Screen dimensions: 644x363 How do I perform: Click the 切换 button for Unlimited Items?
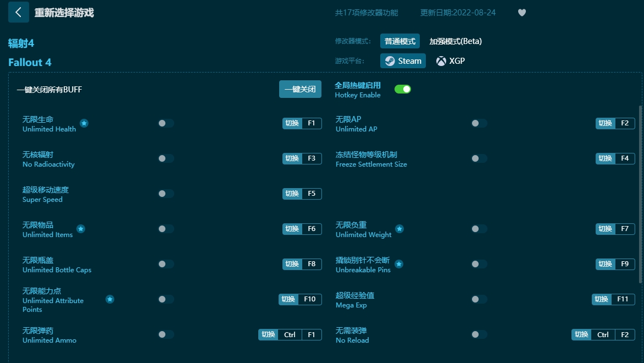click(292, 229)
